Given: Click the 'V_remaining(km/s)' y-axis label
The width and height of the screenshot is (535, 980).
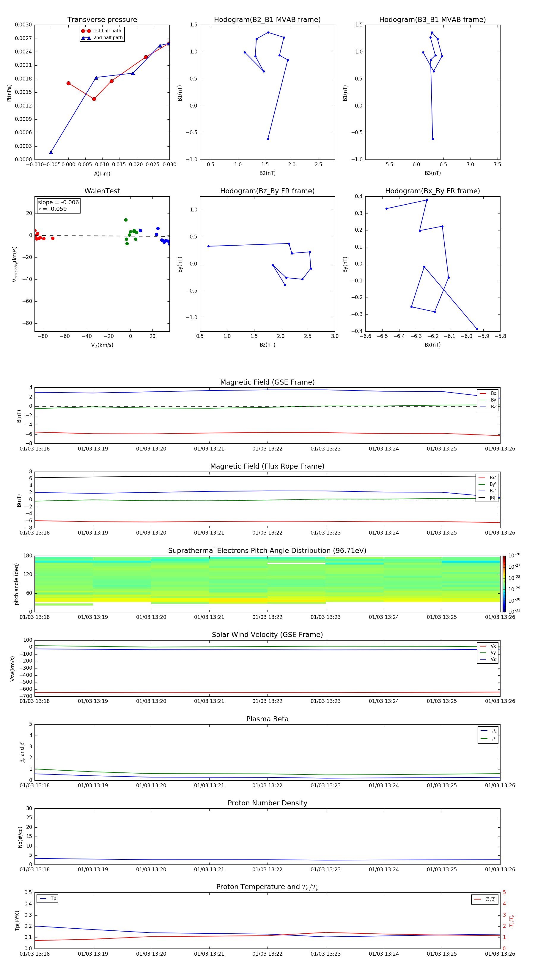Looking at the screenshot, I should 15,264.
